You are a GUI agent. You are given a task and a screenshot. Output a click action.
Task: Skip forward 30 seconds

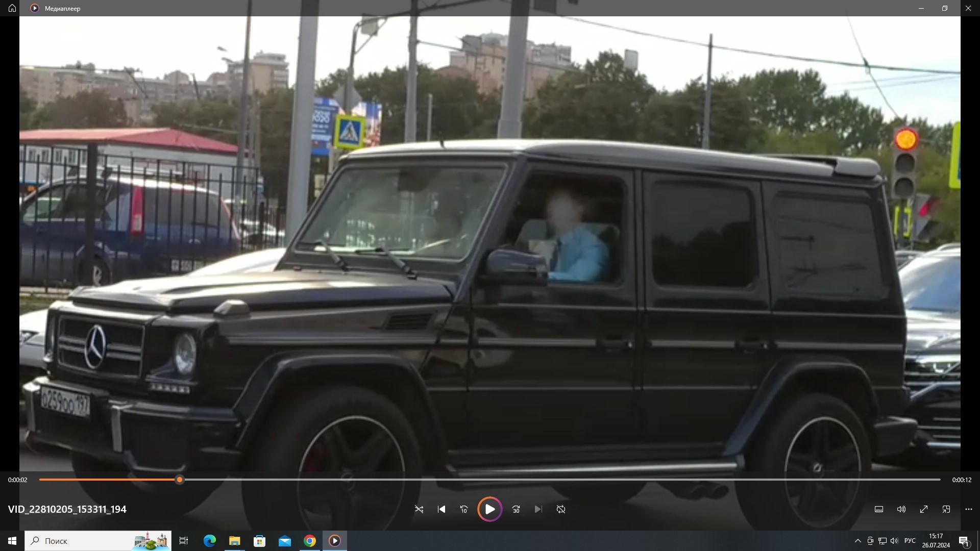(516, 509)
